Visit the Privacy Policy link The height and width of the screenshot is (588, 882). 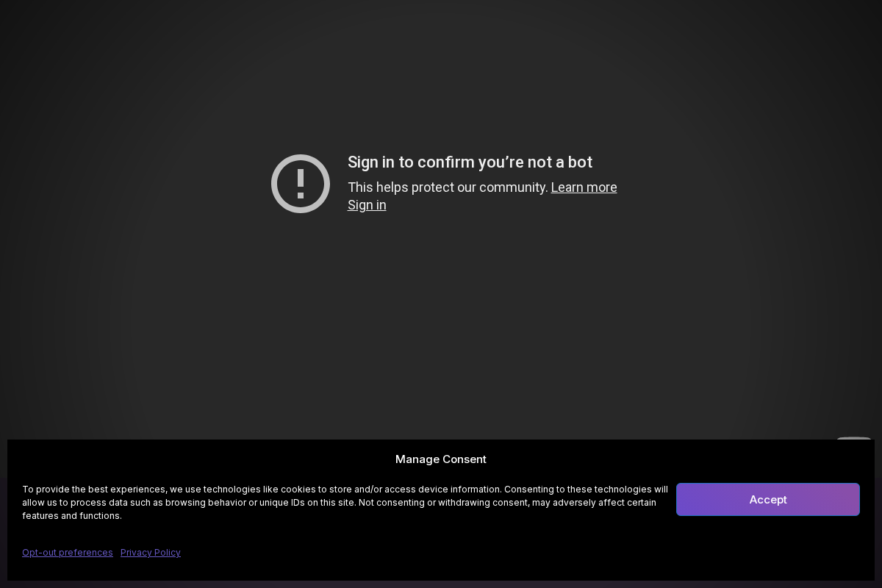(151, 553)
